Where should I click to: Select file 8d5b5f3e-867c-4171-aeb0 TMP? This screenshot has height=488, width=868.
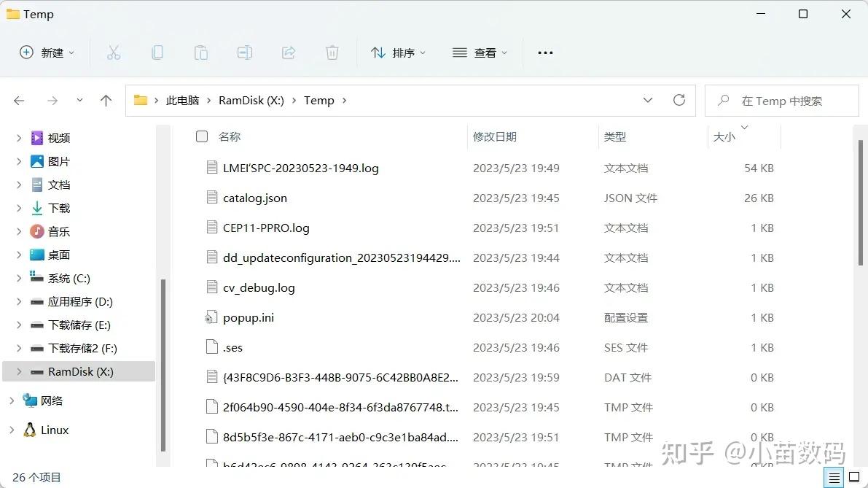(340, 437)
